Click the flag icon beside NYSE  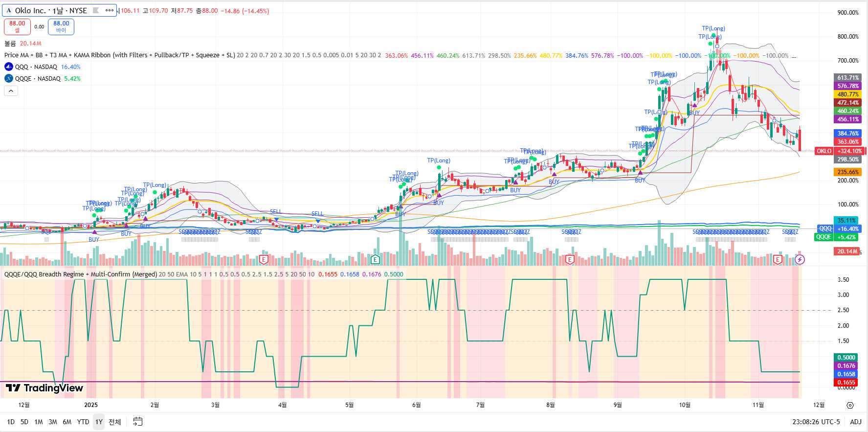pyautogui.click(x=96, y=10)
